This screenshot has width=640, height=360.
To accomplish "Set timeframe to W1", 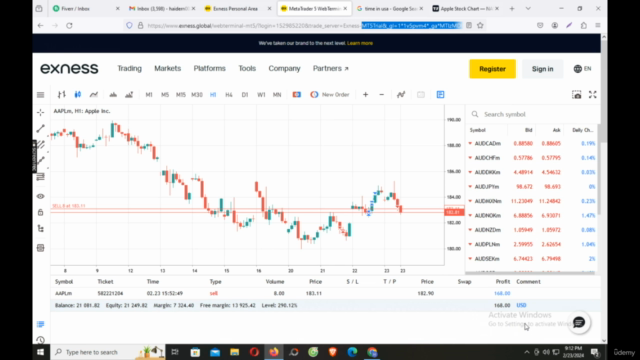I will [x=261, y=95].
